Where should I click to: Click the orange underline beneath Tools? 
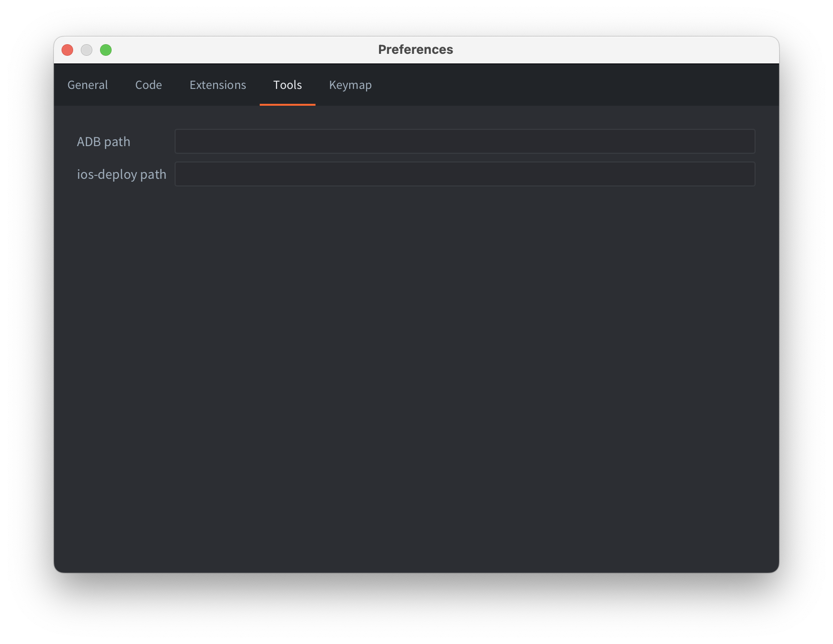[x=288, y=104]
